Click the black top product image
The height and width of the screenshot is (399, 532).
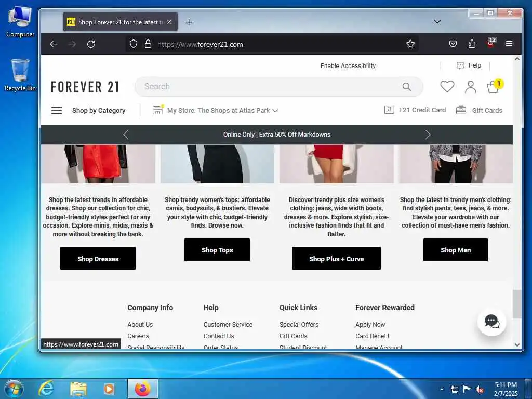tap(218, 164)
